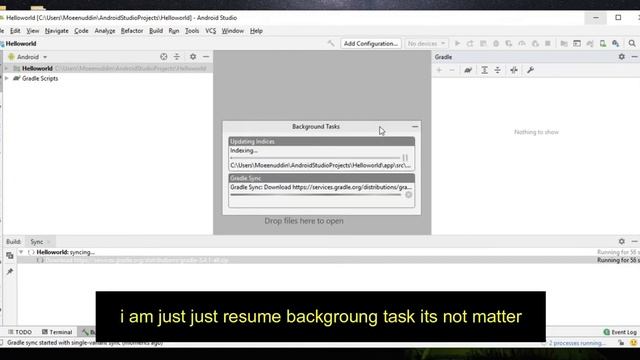Click the Gradle Sync progress bar
The image size is (640, 360).
click(x=316, y=195)
